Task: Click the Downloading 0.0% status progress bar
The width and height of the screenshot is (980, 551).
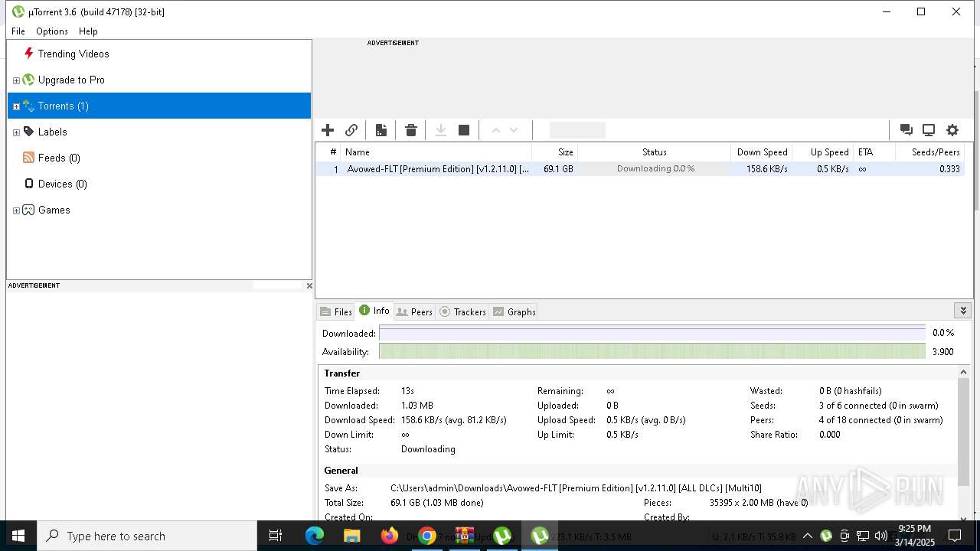Action: (655, 169)
